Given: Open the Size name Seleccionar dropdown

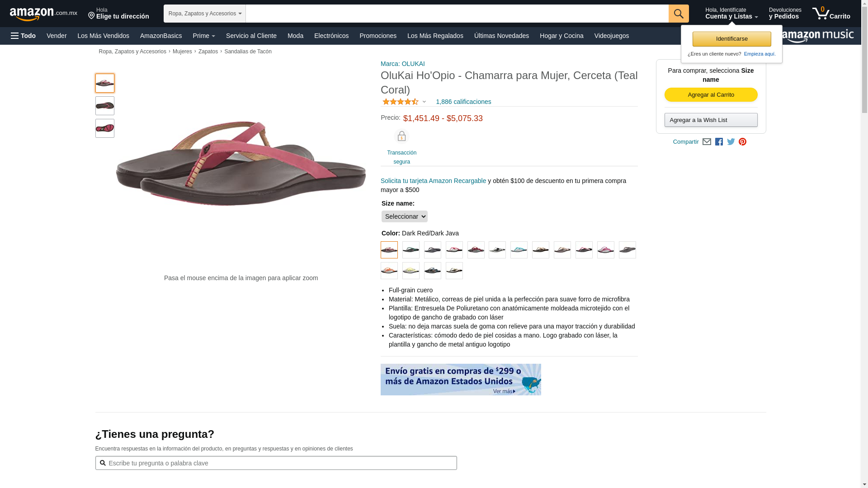Looking at the screenshot, I should click(x=405, y=216).
